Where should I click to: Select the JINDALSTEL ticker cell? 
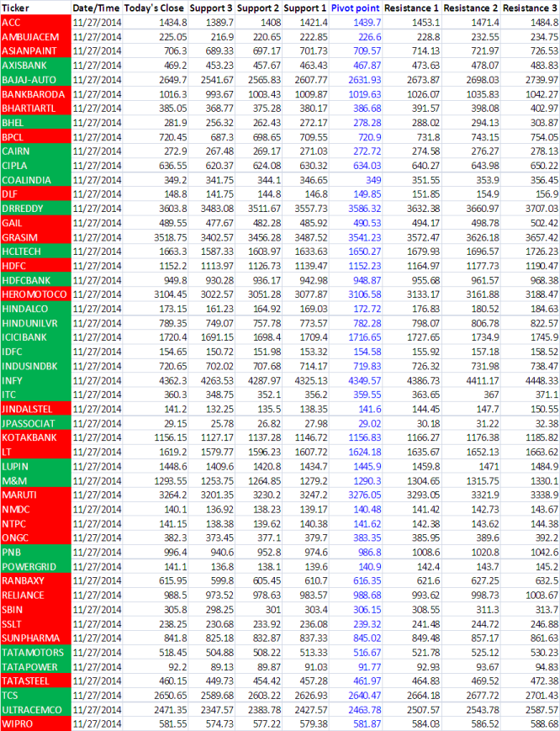tap(35, 409)
